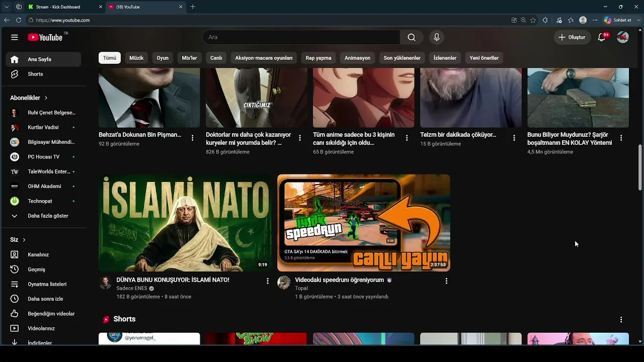
Task: Select the Aksiyon-macera oyunları chip
Action: click(x=264, y=58)
